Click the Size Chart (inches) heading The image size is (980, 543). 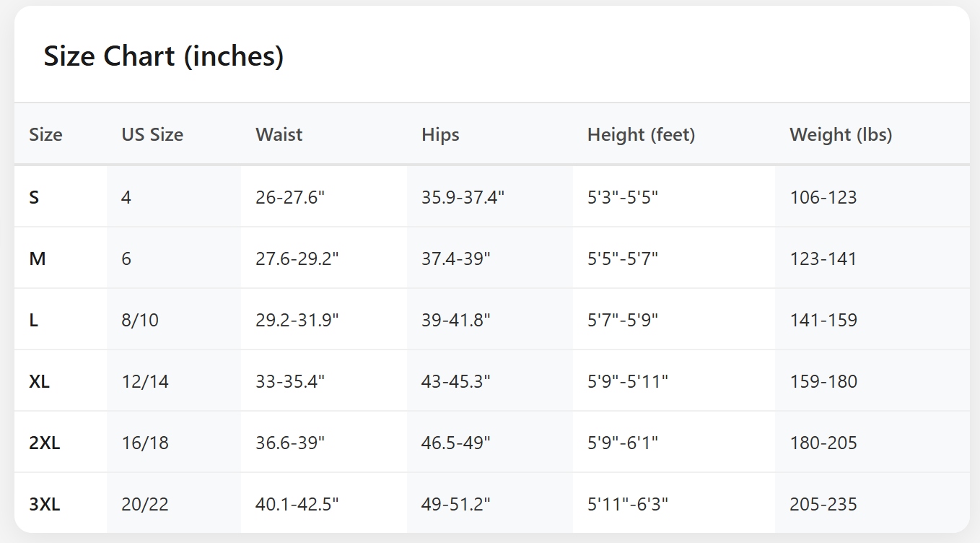click(164, 56)
